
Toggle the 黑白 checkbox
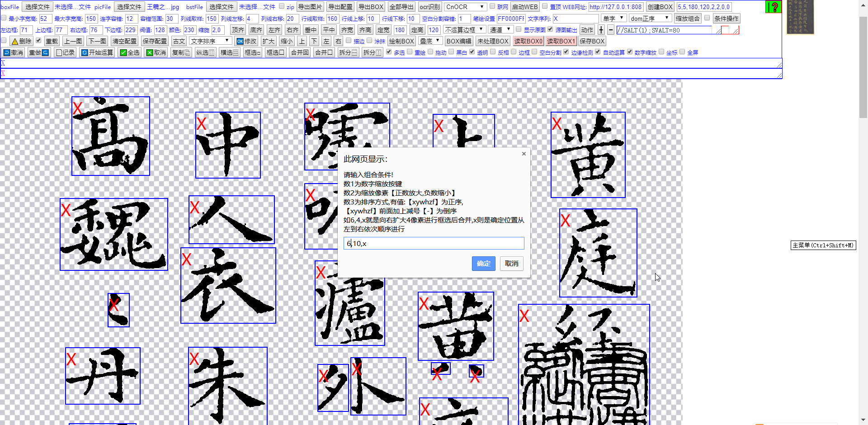(x=451, y=52)
